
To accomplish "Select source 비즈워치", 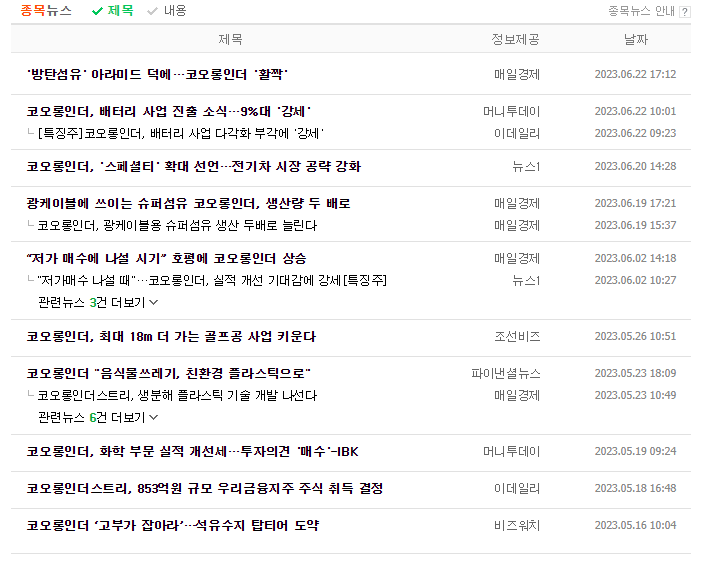I will [517, 525].
